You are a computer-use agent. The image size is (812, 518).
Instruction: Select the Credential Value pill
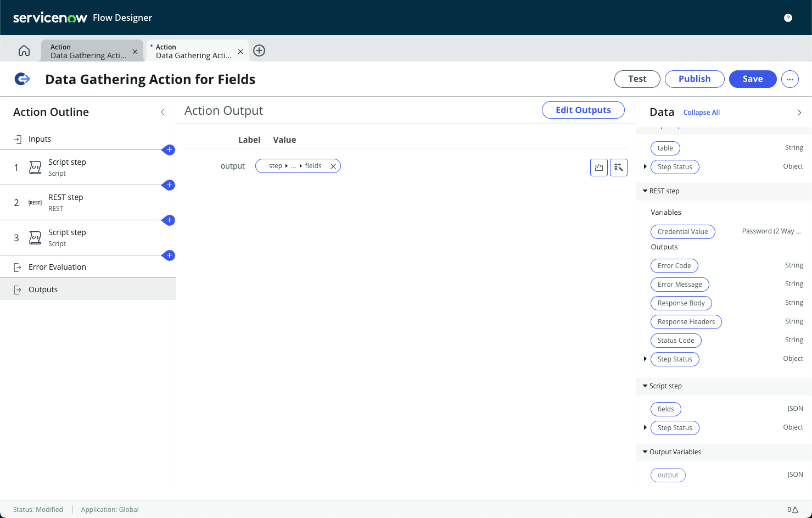[683, 232]
